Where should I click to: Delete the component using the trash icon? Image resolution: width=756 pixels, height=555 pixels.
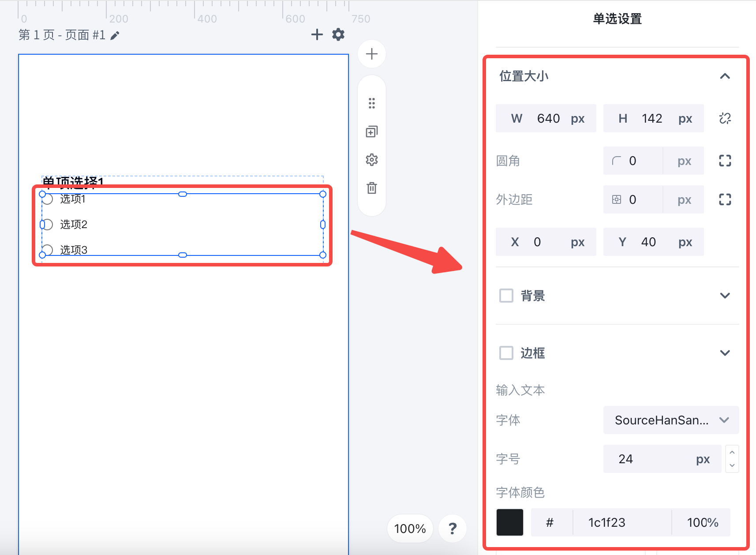coord(372,188)
